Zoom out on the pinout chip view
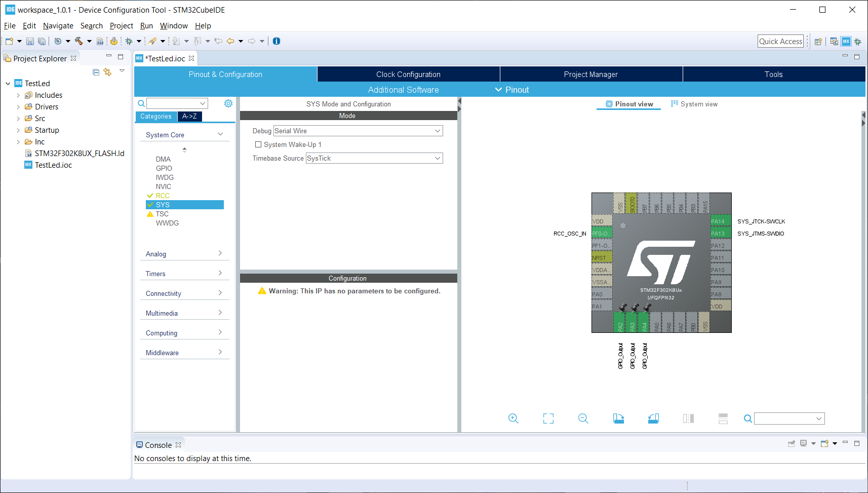Image resolution: width=868 pixels, height=493 pixels. point(583,419)
